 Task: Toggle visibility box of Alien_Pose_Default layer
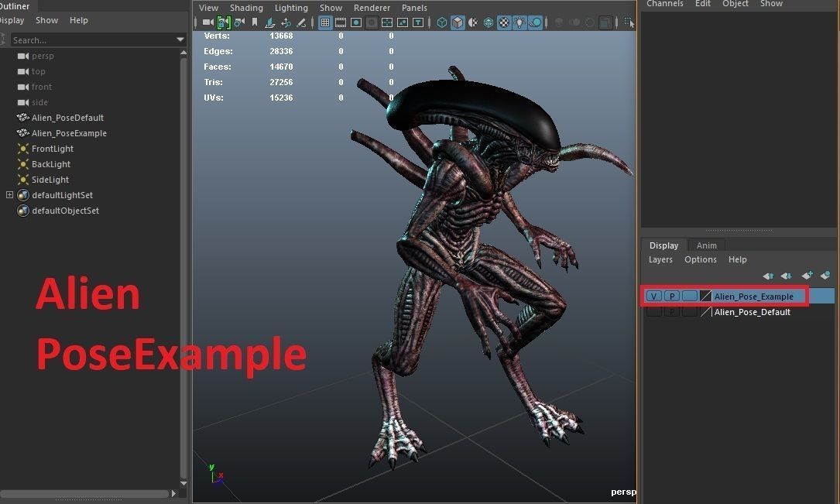coord(654,312)
